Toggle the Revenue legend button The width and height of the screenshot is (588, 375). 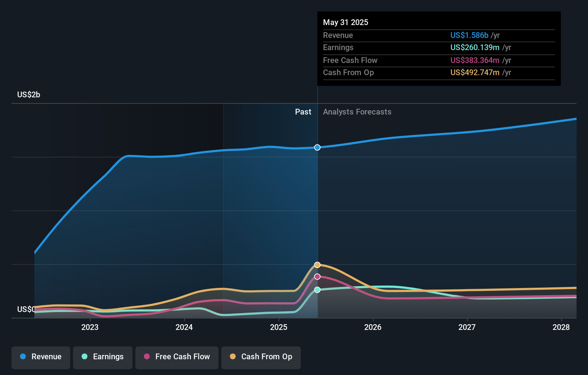(x=41, y=357)
